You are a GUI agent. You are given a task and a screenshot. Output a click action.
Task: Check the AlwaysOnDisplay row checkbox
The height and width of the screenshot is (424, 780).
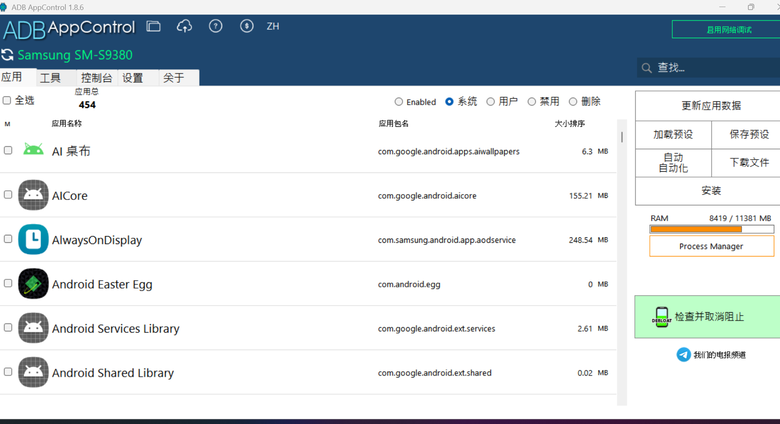[8, 239]
